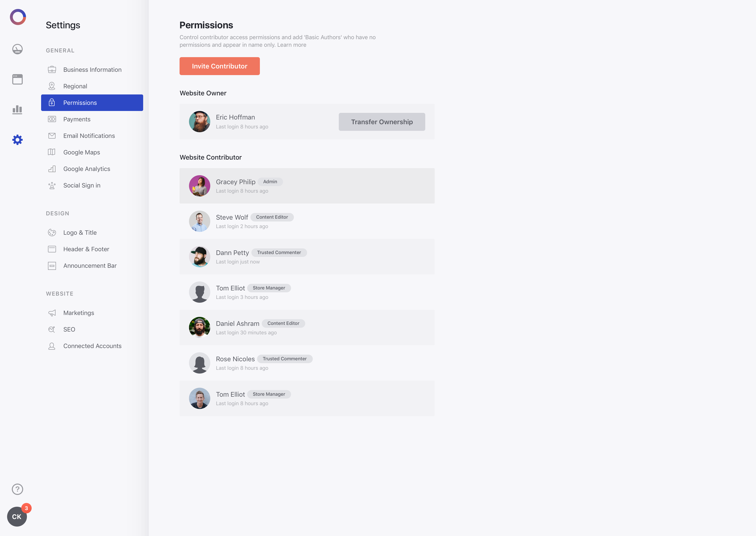
Task: Click the website pages icon in the left rail
Action: 17,79
